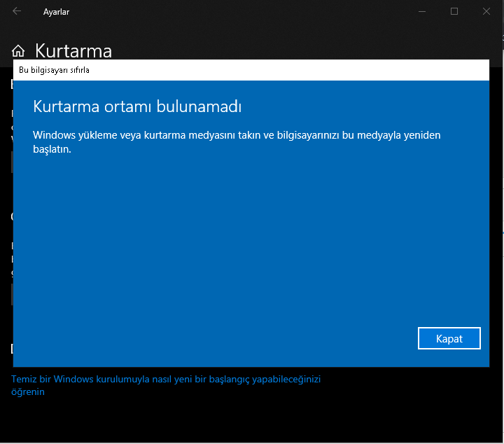504x444 pixels.
Task: Click the Kurtarma page title
Action: (73, 51)
